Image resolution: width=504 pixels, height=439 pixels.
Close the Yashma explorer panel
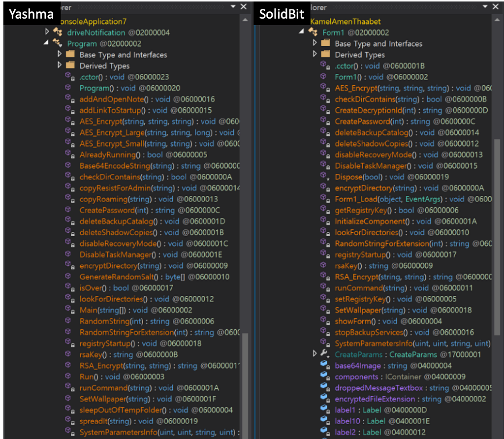click(244, 6)
